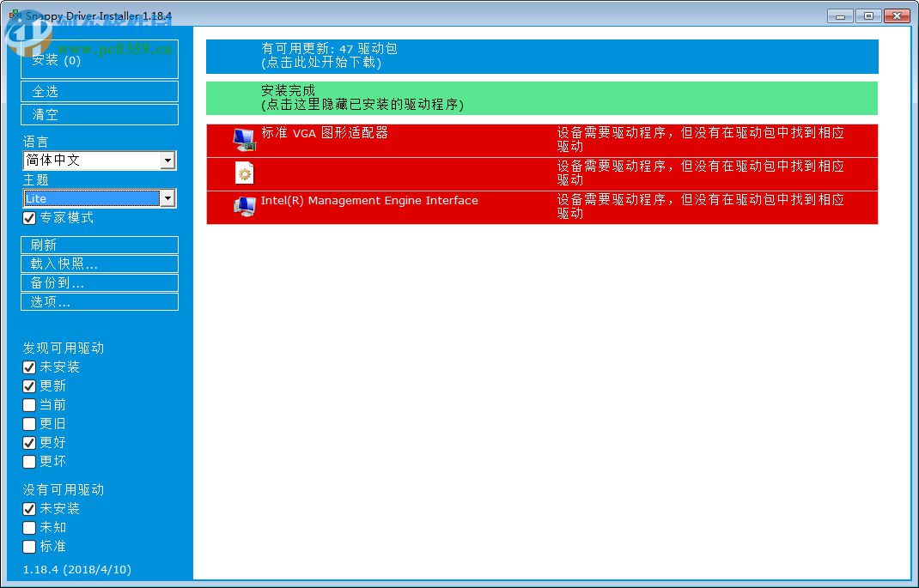
Task: Enable the 专家模式 checkbox
Action: [30, 218]
